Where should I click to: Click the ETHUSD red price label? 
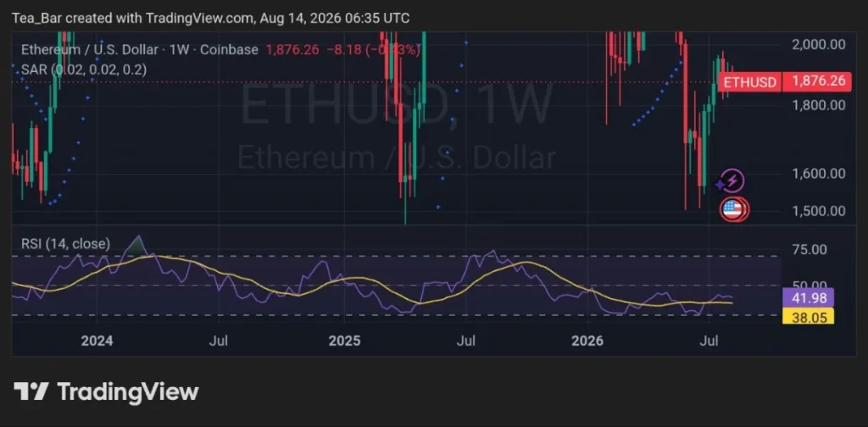[749, 82]
